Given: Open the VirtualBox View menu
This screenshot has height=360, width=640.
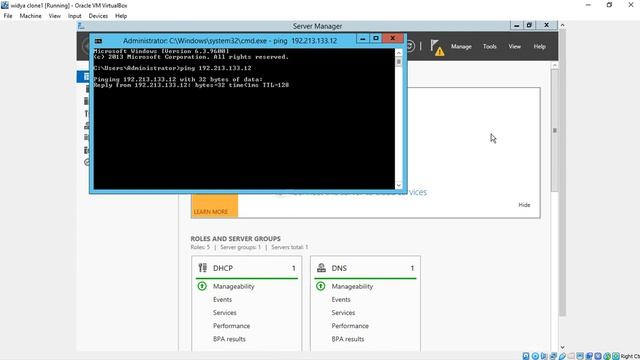Looking at the screenshot, I should click(55, 16).
